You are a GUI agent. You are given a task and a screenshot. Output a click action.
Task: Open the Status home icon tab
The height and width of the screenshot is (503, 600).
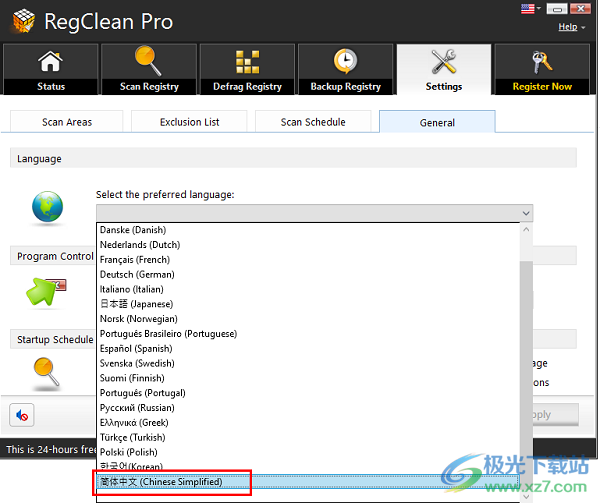click(x=51, y=62)
